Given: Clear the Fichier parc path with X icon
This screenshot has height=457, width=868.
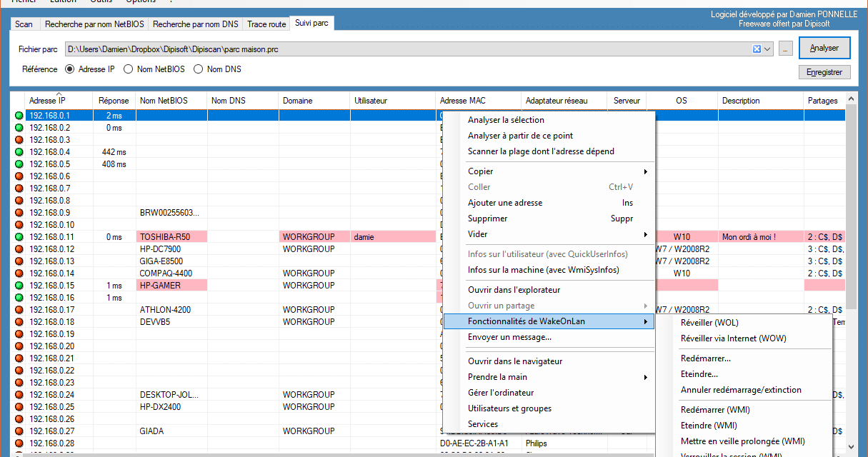Looking at the screenshot, I should tap(757, 49).
